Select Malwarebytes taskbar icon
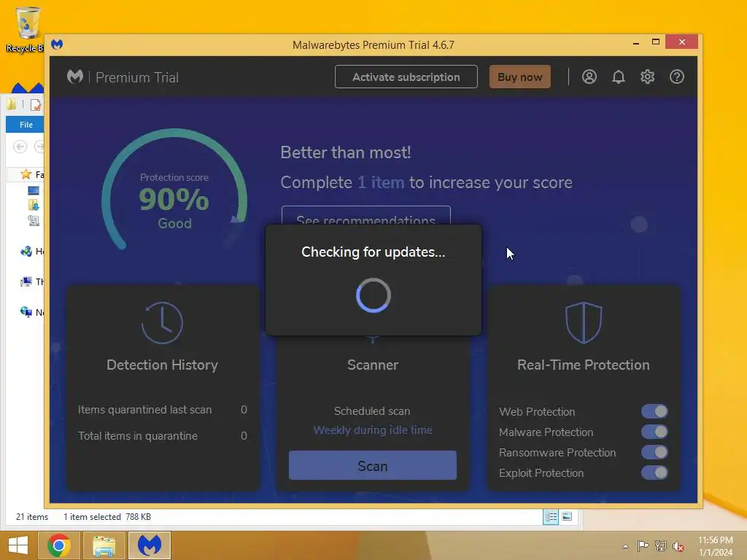This screenshot has width=747, height=560. click(149, 545)
